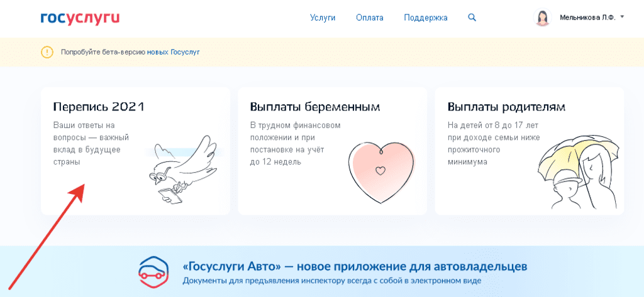Click text 'Ваши ответы на вопросы'
This screenshot has height=297, width=644.
point(90,131)
